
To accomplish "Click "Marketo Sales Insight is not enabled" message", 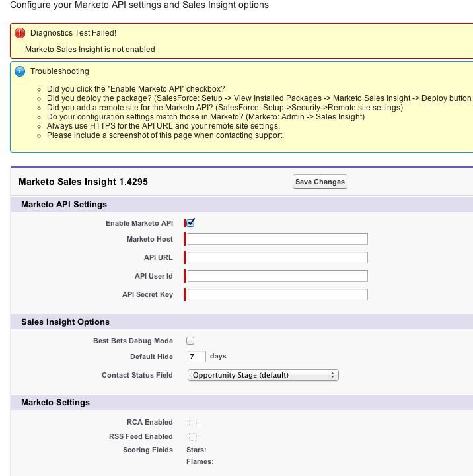I will (90, 49).
